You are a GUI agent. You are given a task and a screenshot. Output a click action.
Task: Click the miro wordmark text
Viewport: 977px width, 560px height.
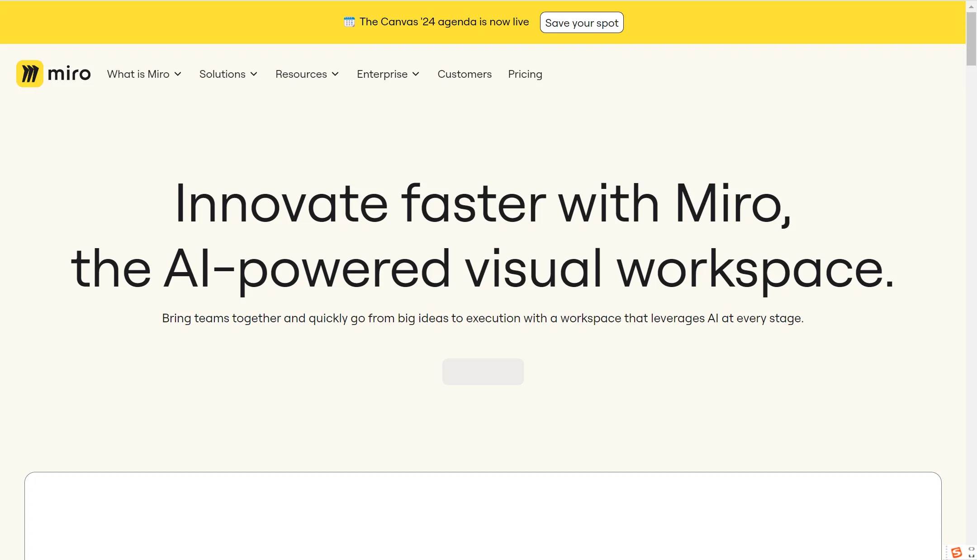pos(69,73)
